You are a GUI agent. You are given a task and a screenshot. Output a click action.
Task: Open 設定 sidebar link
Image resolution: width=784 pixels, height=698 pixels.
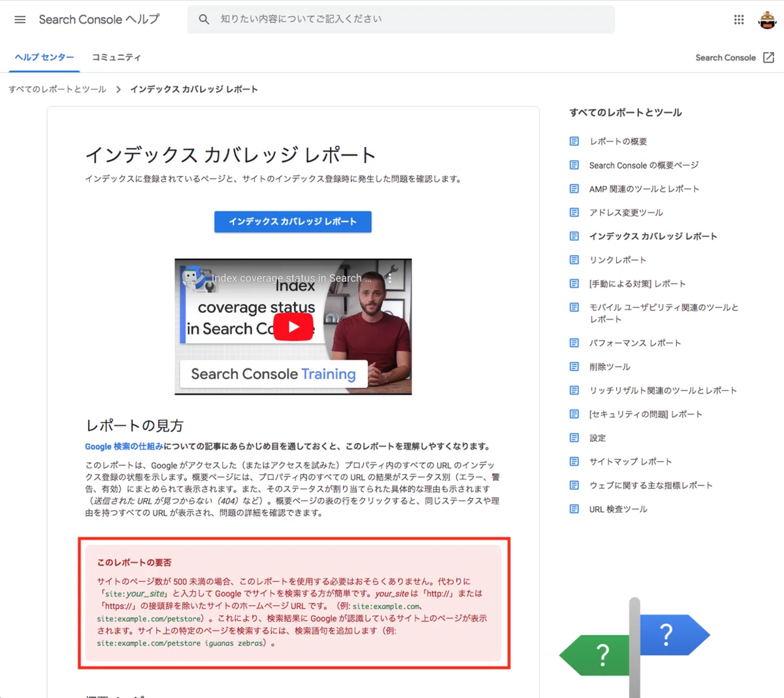pyautogui.click(x=597, y=438)
